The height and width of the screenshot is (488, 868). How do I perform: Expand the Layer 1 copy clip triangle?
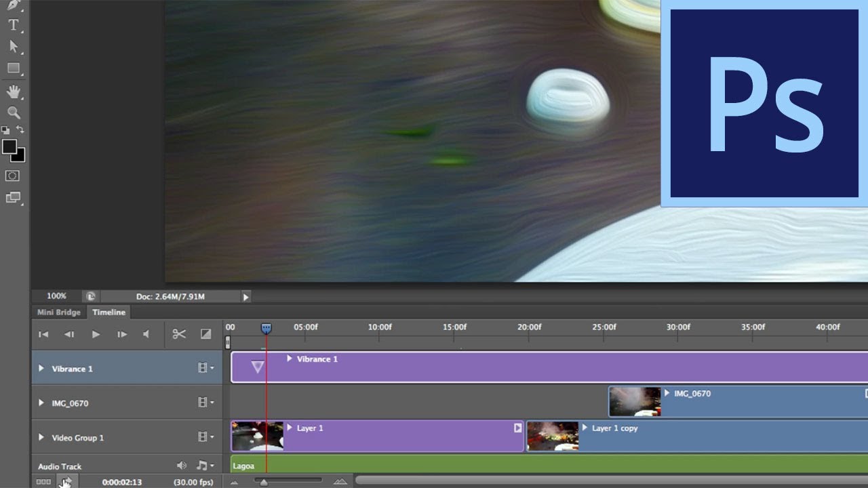tap(585, 428)
